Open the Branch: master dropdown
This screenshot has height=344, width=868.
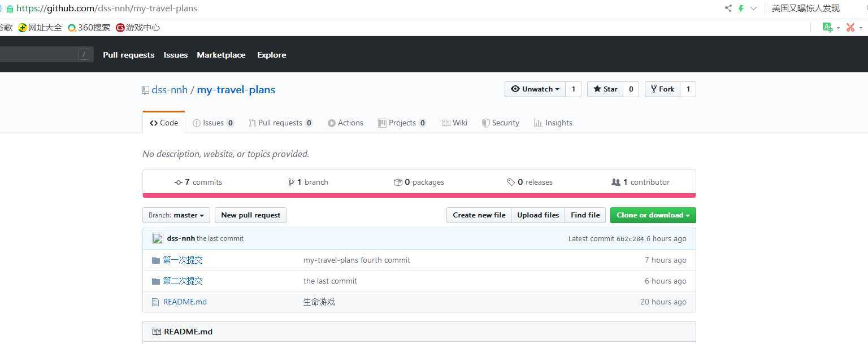(176, 215)
